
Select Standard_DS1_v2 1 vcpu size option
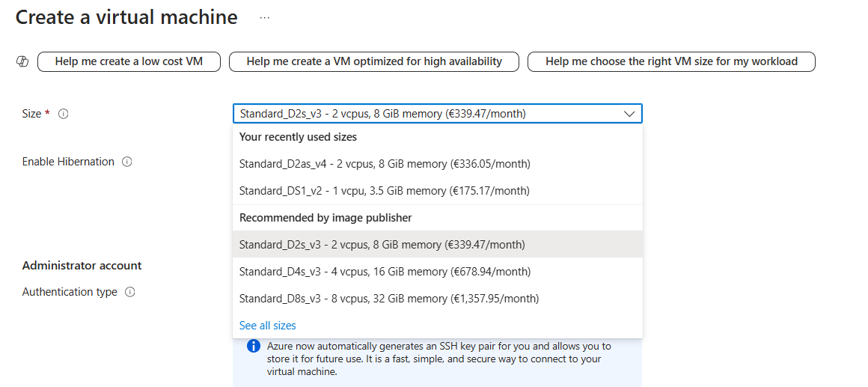(384, 191)
